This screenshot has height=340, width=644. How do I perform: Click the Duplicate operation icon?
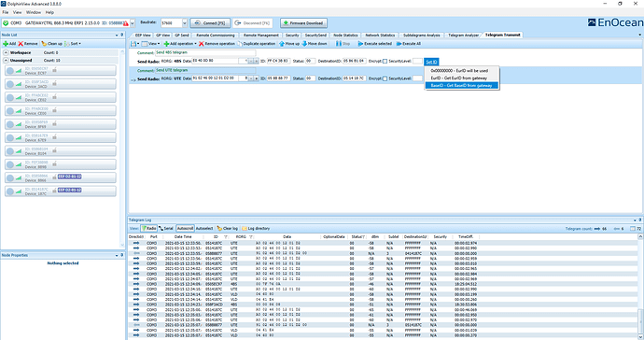240,44
